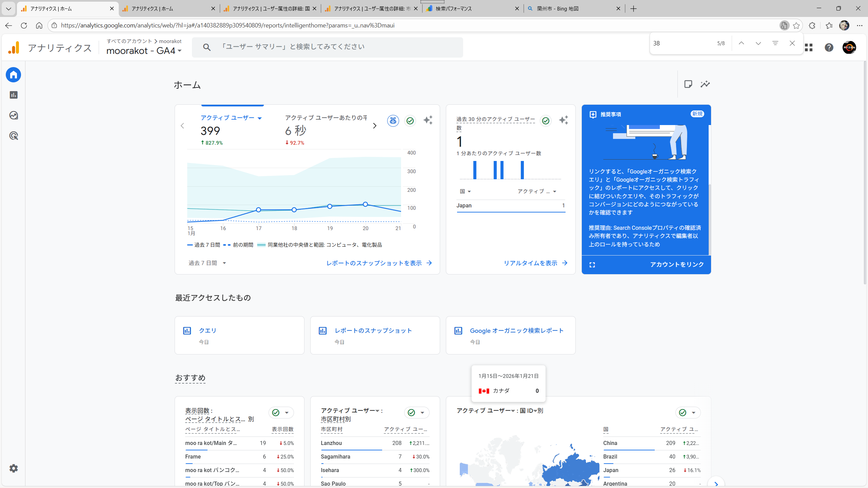Open the Admin settings gear icon
Screen dimensions: 868x488
(x=14, y=468)
